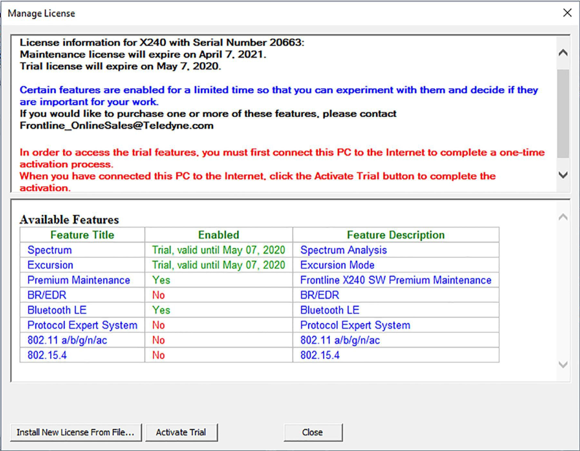The image size is (580, 451).
Task: Close the Manage License dialog with X
Action: click(567, 13)
